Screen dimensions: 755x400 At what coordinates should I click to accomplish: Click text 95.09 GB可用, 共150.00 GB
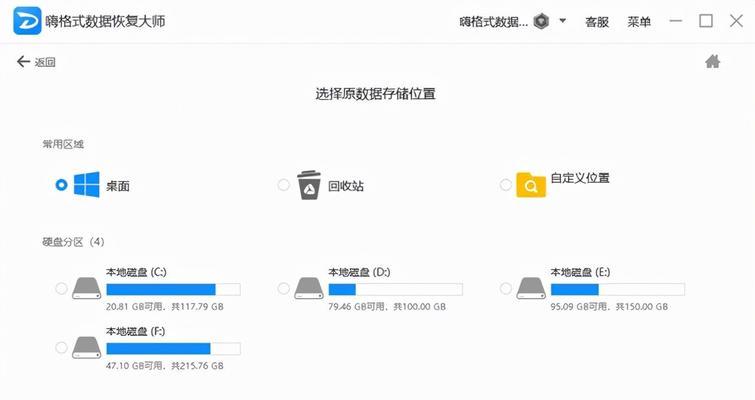click(x=610, y=307)
